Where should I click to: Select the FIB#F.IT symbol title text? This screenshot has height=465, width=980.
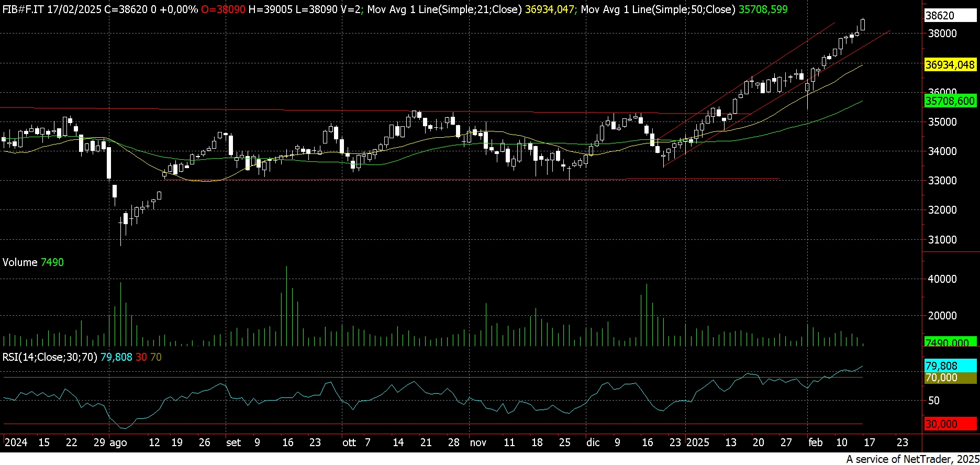23,9
